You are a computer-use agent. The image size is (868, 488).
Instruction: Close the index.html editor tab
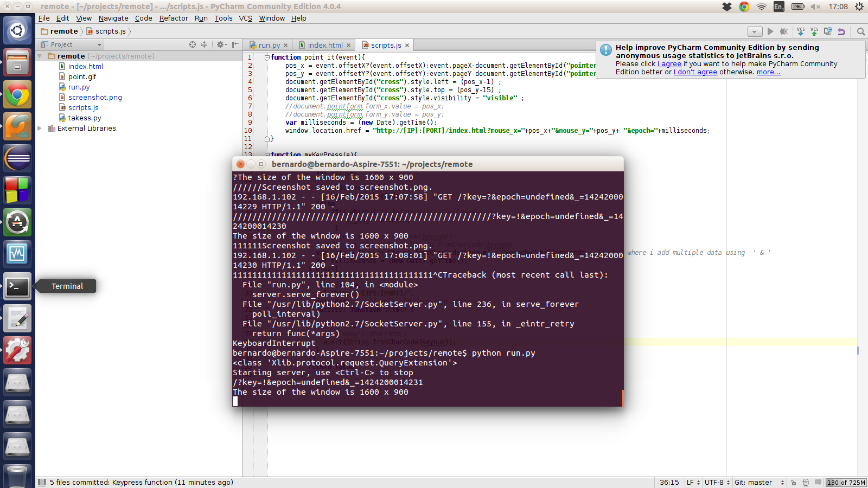[348, 45]
